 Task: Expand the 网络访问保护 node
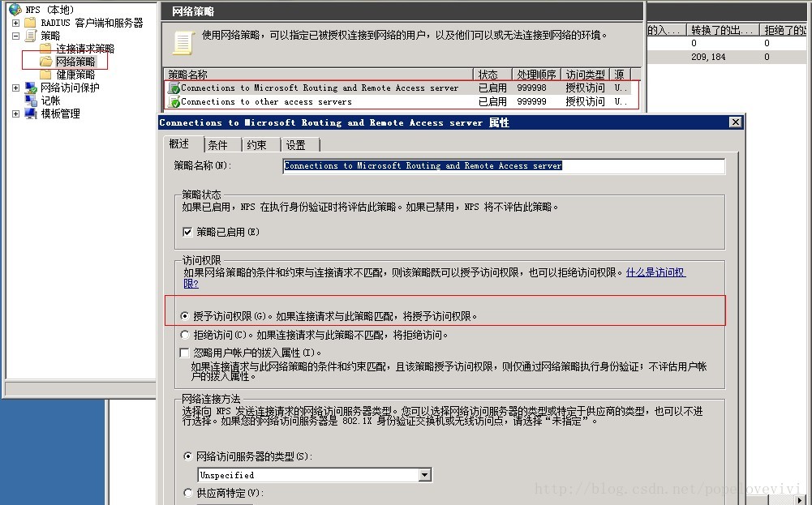15,88
